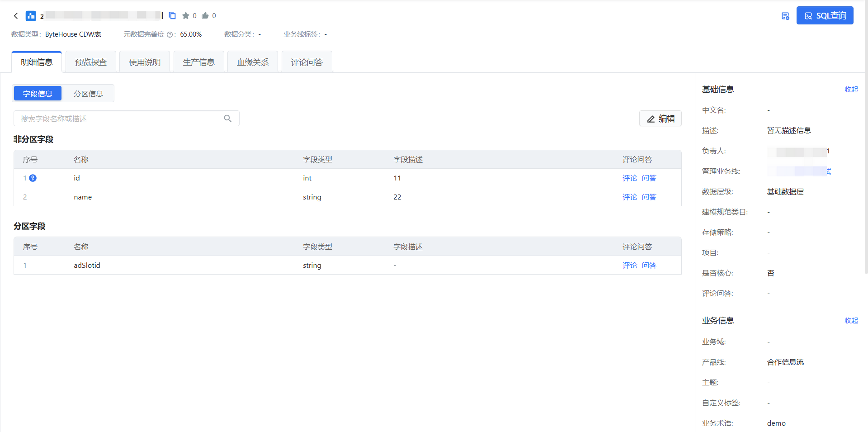
Task: Click the ByteHouse CDW表 data type text
Action: pyautogui.click(x=73, y=34)
